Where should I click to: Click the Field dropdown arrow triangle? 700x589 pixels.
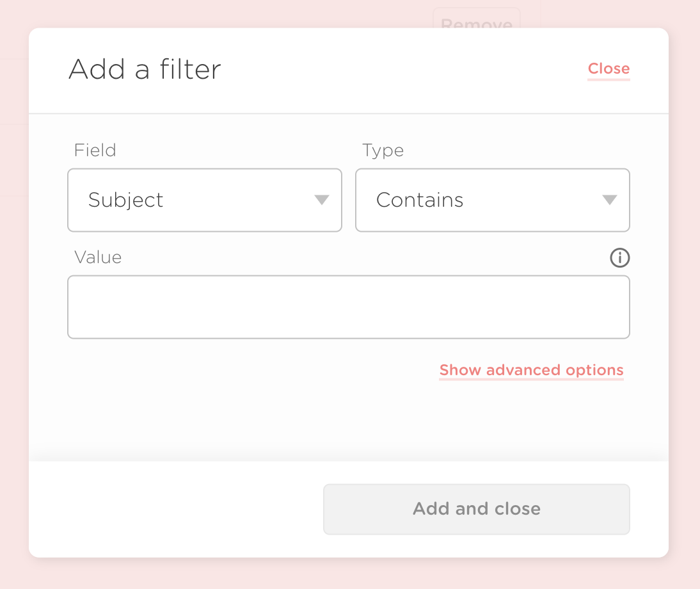tap(322, 200)
